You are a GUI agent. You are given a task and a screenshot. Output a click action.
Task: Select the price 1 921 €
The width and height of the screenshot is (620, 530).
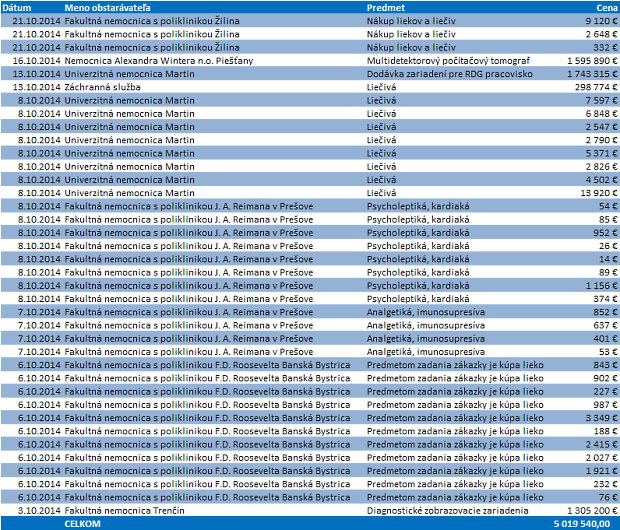pos(601,471)
